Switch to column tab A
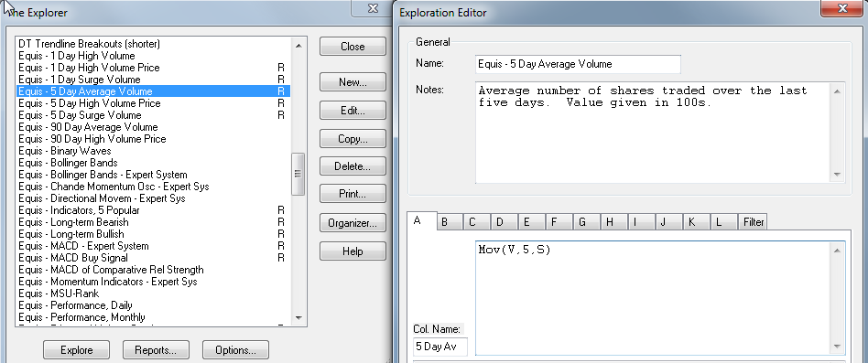Viewport: 868px width, 363px height. click(422, 220)
